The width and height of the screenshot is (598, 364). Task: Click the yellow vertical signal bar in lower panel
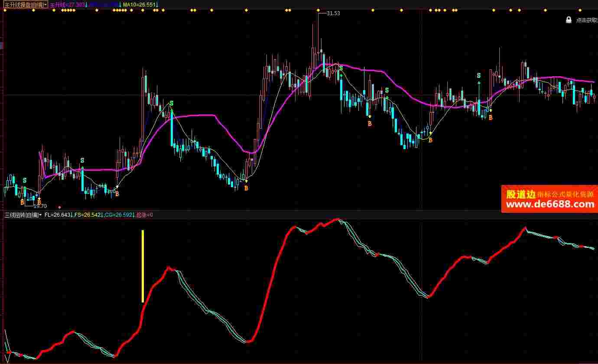tap(143, 266)
